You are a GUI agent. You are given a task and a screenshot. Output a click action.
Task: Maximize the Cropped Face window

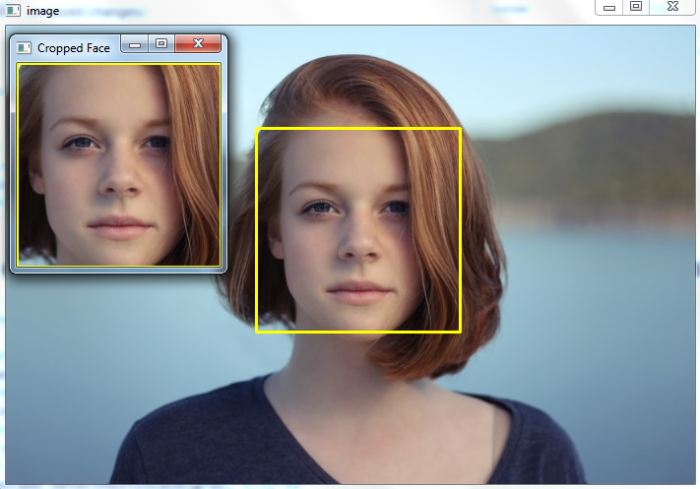[x=161, y=44]
